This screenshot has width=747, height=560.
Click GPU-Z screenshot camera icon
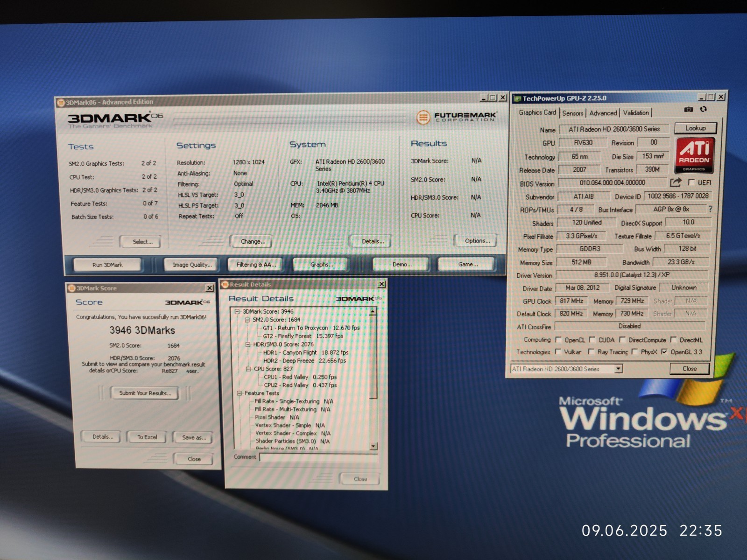click(688, 109)
